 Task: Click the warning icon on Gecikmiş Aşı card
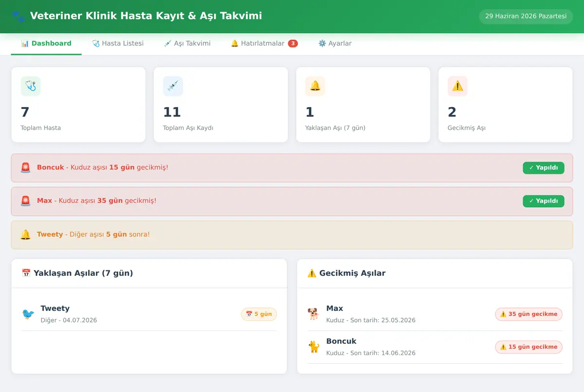click(x=457, y=86)
